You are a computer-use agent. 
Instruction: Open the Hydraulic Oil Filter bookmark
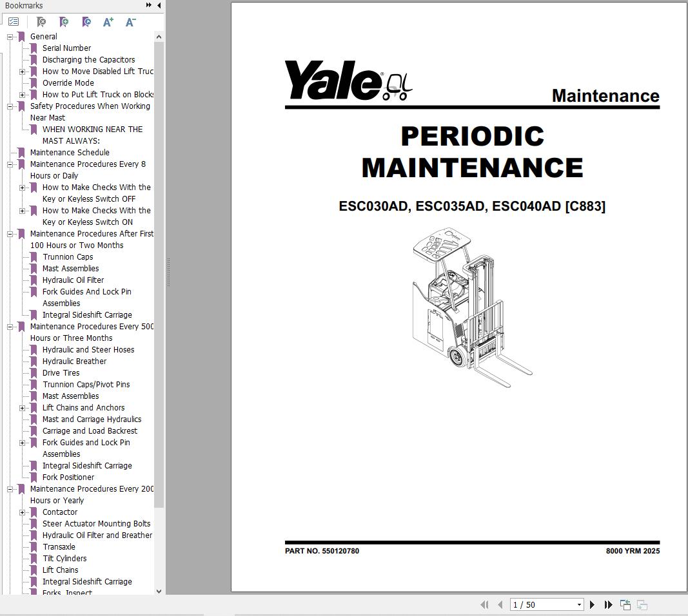(73, 280)
